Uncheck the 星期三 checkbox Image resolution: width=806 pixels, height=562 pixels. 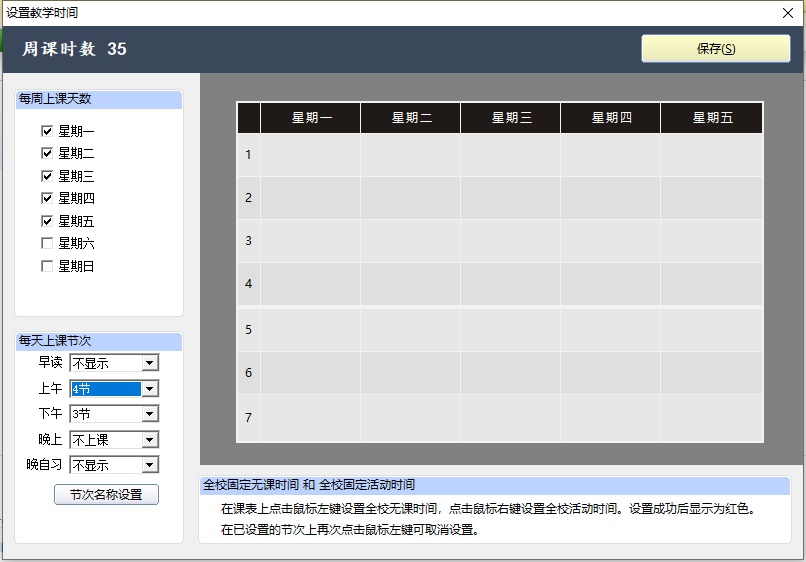[47, 176]
